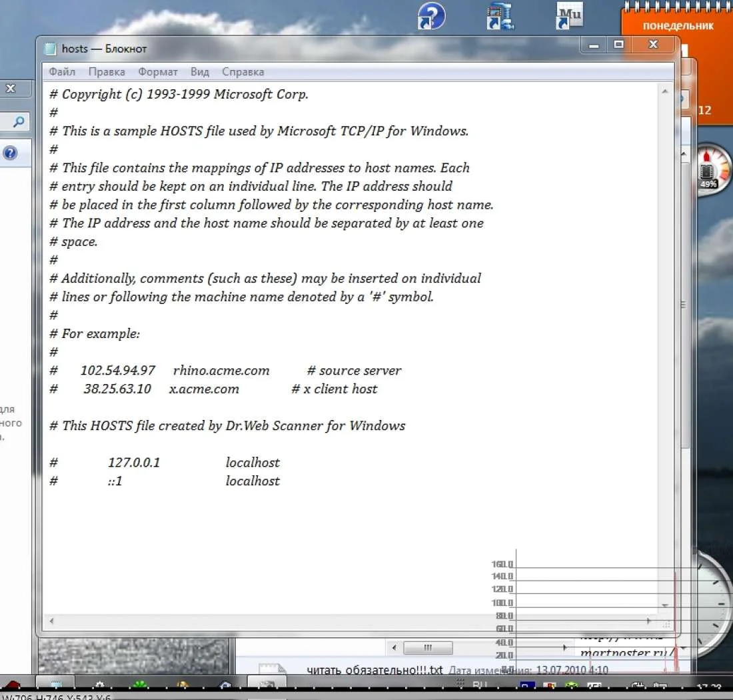Click the background window vertical scrollbar thumb

684,304
